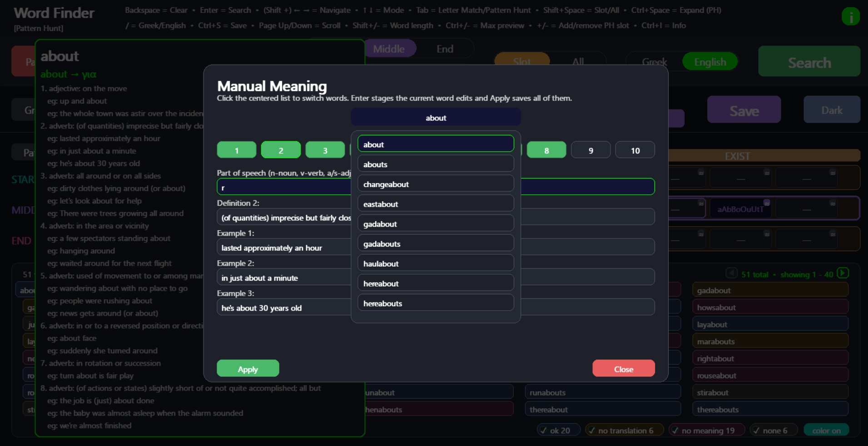Select 'thereabouts' in the results grid
Screen dimensions: 868x446
coord(770,409)
